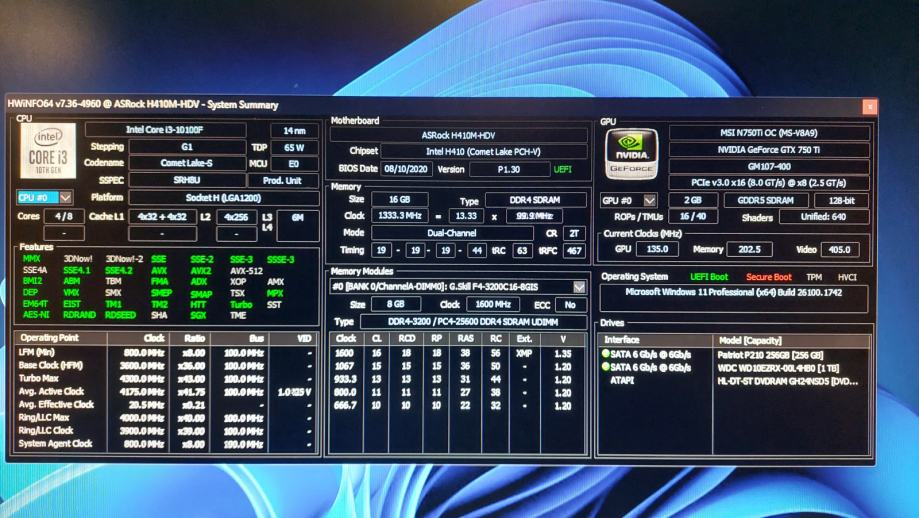Click the 1333.3 MHz memory clock value
This screenshot has height=518, width=919.
click(400, 216)
